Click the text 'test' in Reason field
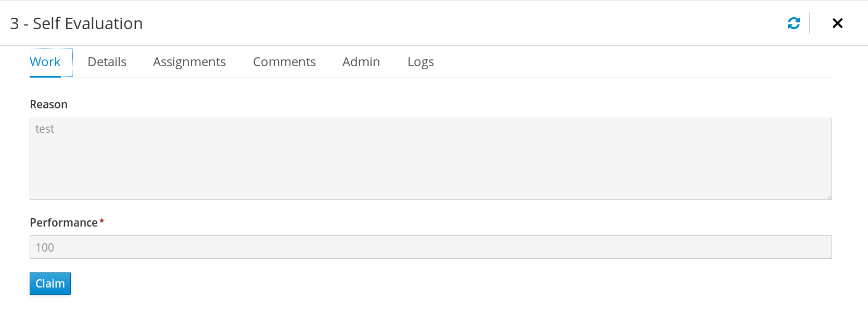This screenshot has height=324, width=868. (44, 129)
